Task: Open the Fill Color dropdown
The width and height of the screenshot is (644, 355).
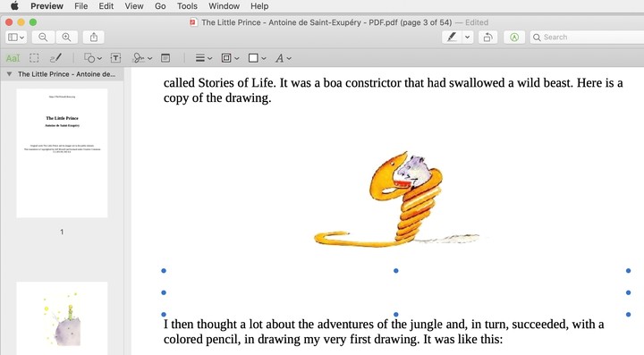Action: [257, 58]
